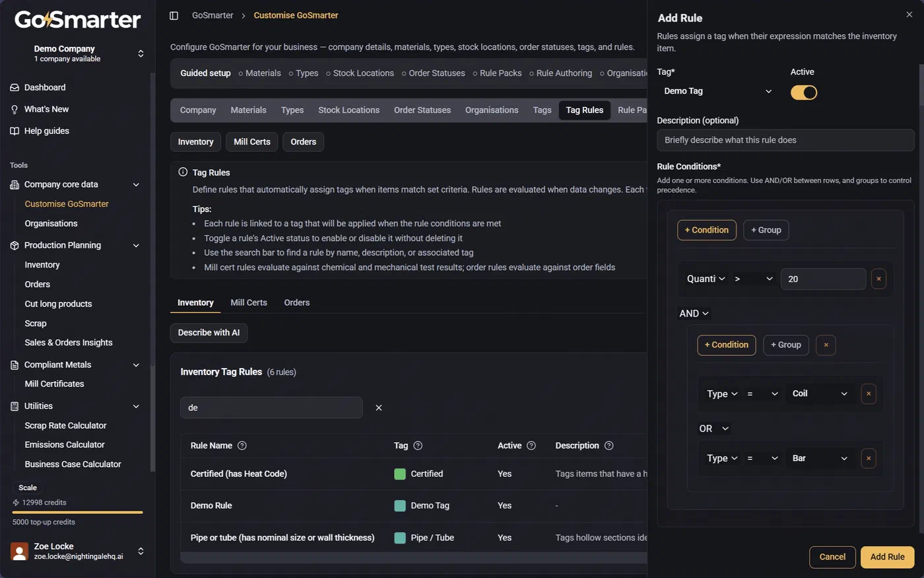Clear the rule search with X icon

point(379,408)
